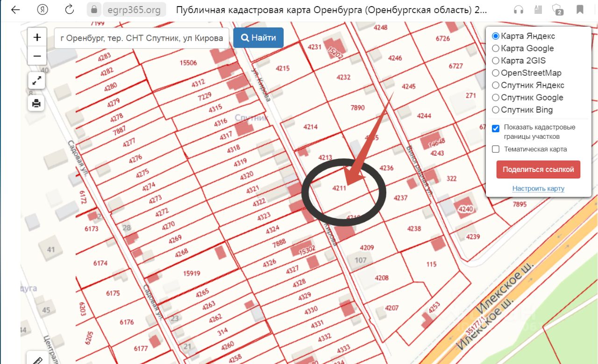The image size is (598, 364).
Task: Select parcel 15506 on the map
Action: pos(188,63)
